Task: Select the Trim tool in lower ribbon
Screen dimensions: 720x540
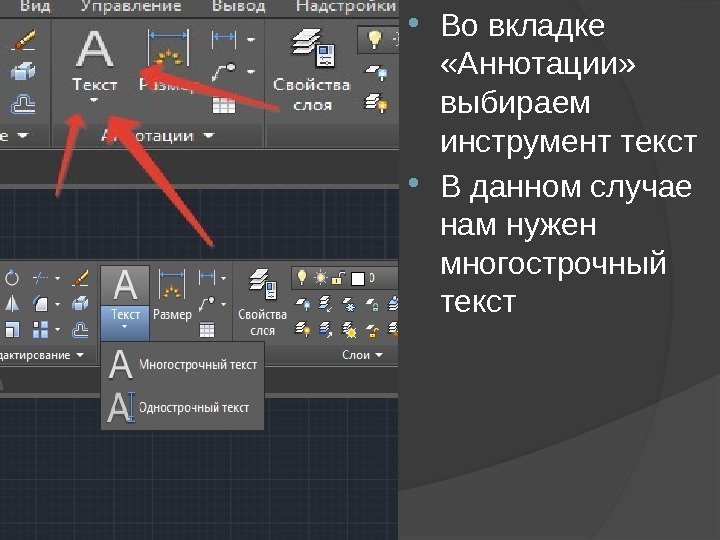Action: [41, 278]
